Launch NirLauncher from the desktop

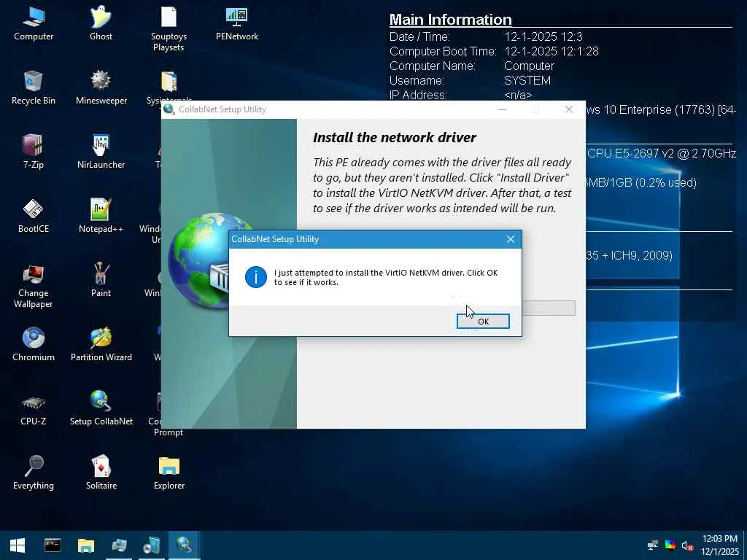click(x=101, y=152)
